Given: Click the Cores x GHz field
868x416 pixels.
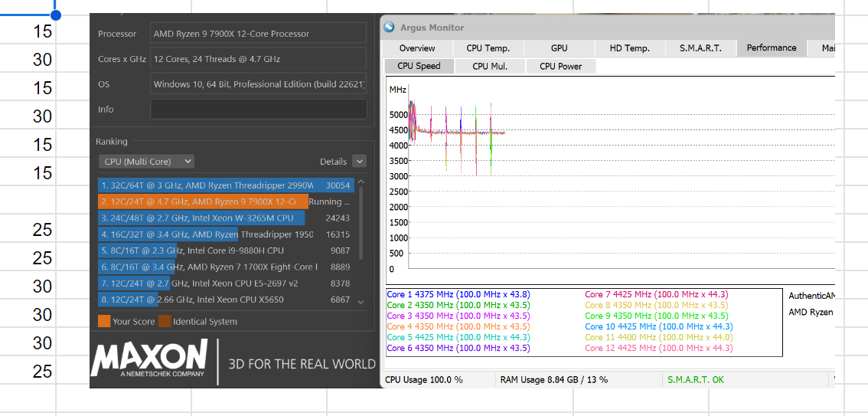Looking at the screenshot, I should click(259, 59).
